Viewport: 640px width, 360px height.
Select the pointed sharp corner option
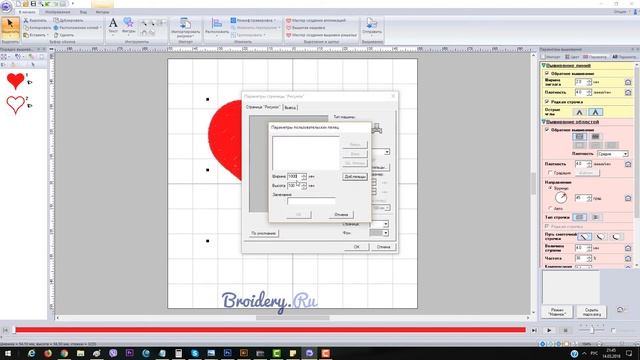[595, 112]
